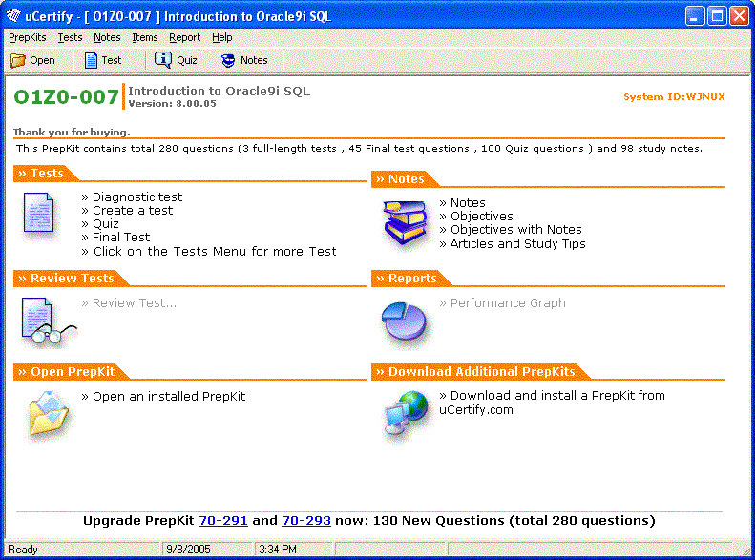Image resolution: width=755 pixels, height=560 pixels.
Task: Open the PrepKits menu
Action: tap(28, 37)
